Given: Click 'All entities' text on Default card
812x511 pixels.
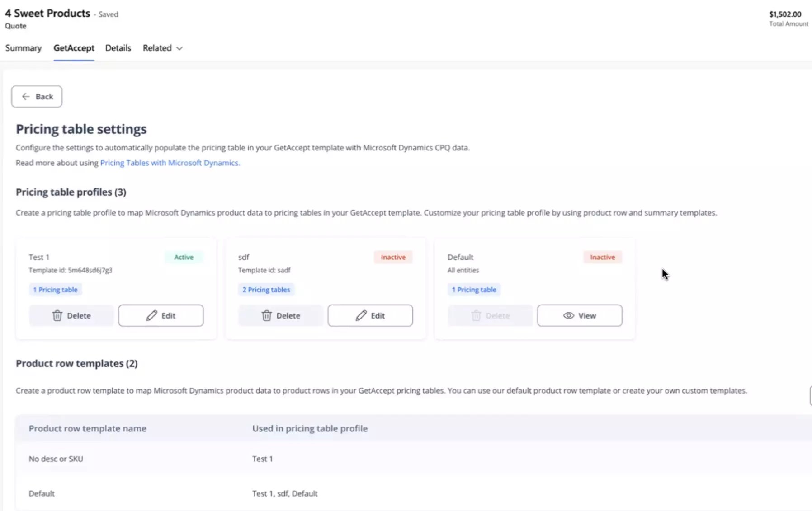Looking at the screenshot, I should pyautogui.click(x=463, y=270).
